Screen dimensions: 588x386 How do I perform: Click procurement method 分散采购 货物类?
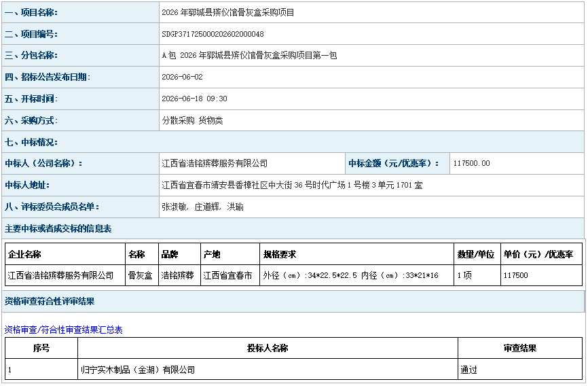[x=192, y=120]
